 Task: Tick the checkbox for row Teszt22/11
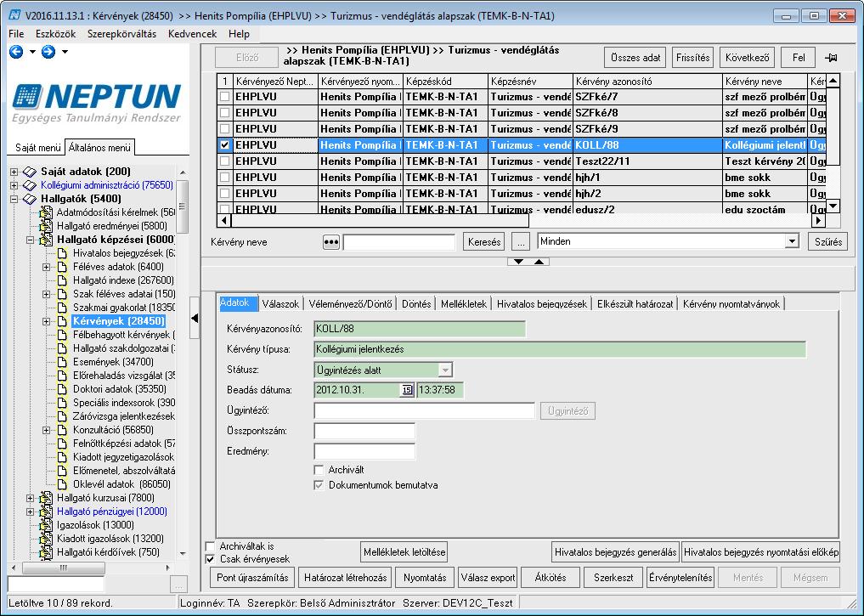(x=225, y=161)
